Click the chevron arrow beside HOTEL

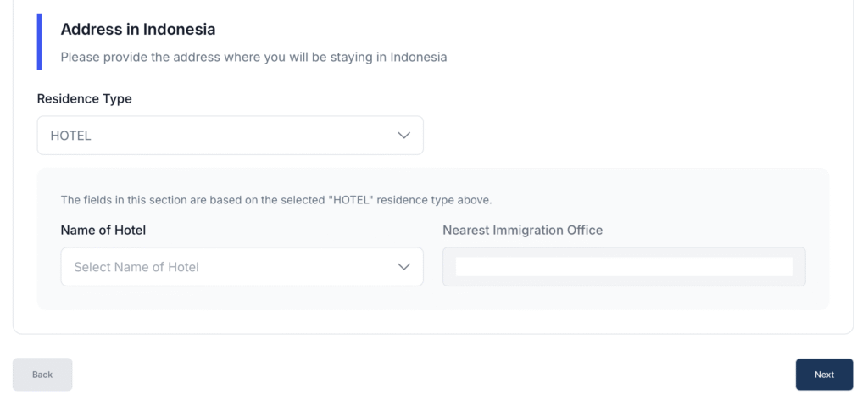tap(403, 136)
